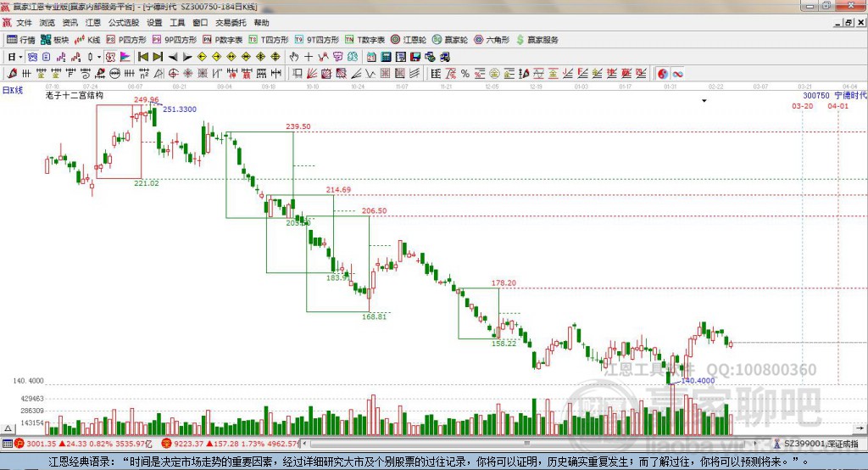The width and height of the screenshot is (868, 470).
Task: Click the percent % tool icon
Action: [465, 73]
